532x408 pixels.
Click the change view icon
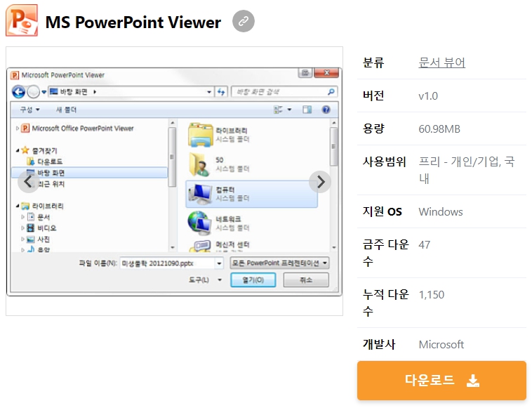[278, 110]
